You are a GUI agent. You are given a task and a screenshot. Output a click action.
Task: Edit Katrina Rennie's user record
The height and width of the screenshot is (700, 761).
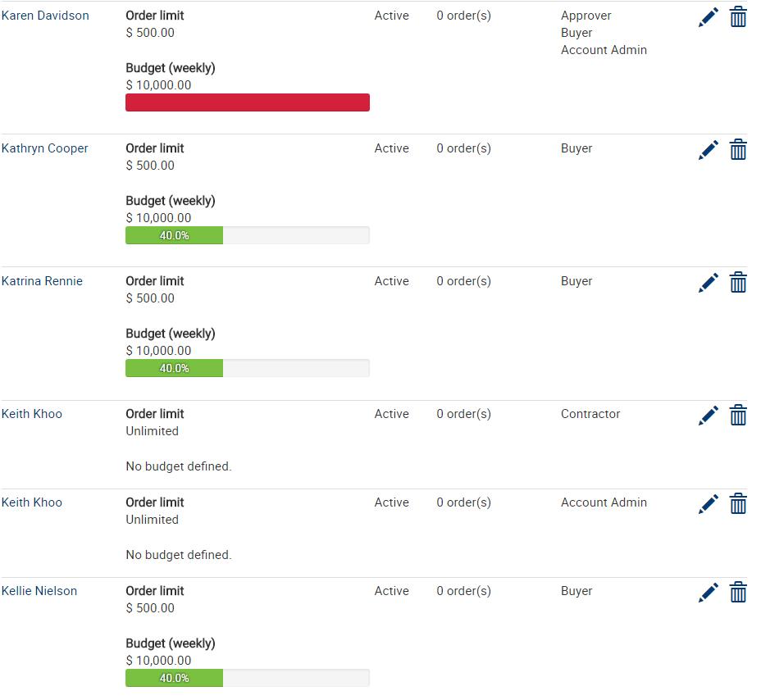(x=709, y=283)
